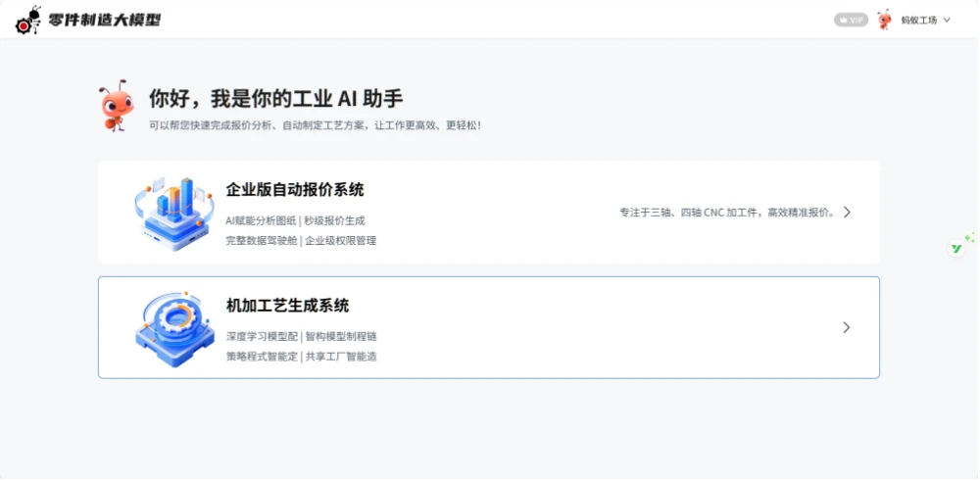Expand the dropdown arrow beside 蚂蚁工场

click(947, 20)
